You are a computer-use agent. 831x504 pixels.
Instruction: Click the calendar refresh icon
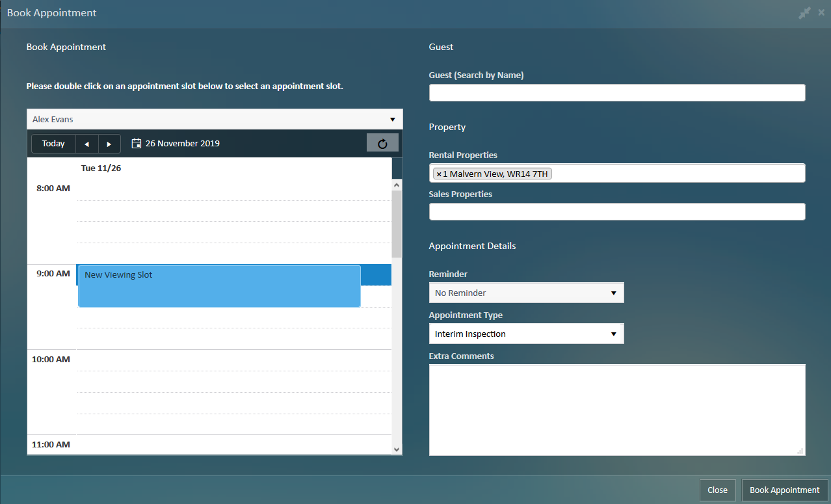tap(382, 143)
